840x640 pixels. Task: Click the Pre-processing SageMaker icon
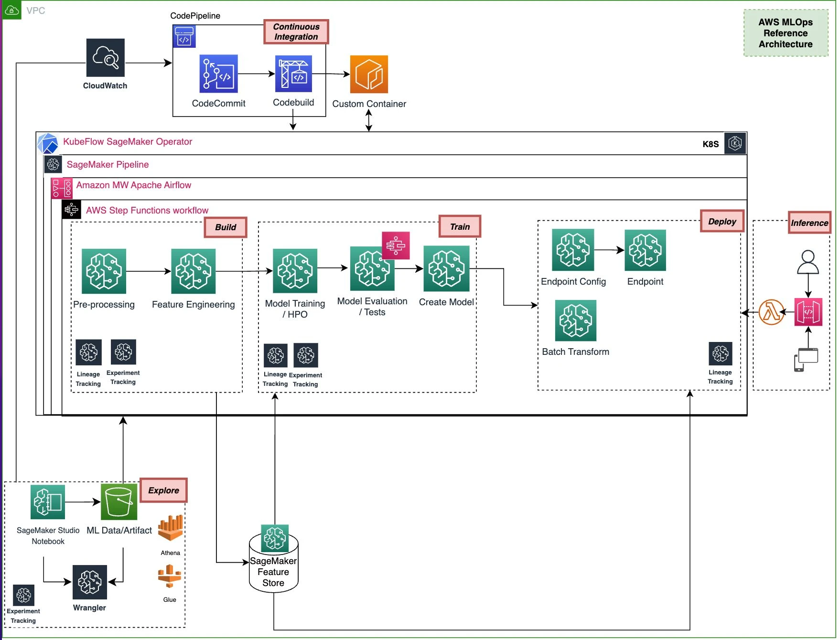coord(104,271)
